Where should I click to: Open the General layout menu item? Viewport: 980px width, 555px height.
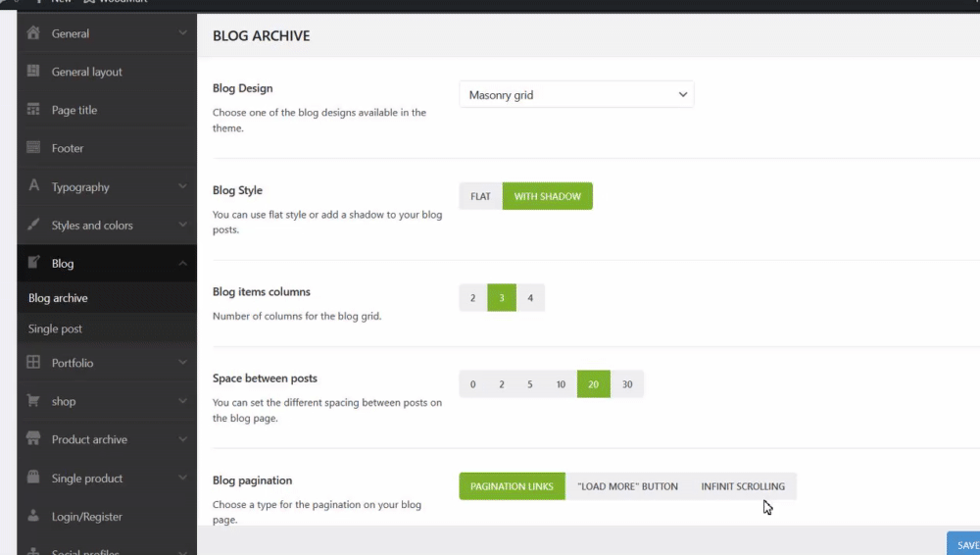point(107,72)
